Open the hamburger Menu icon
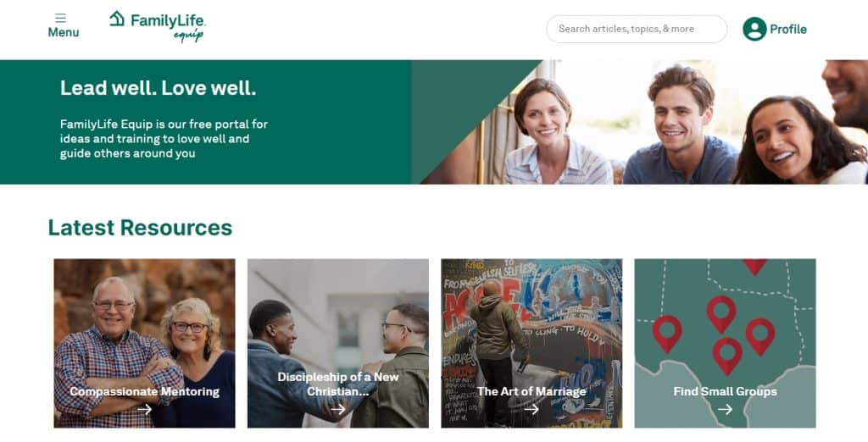This screenshot has width=868, height=442. tap(61, 19)
